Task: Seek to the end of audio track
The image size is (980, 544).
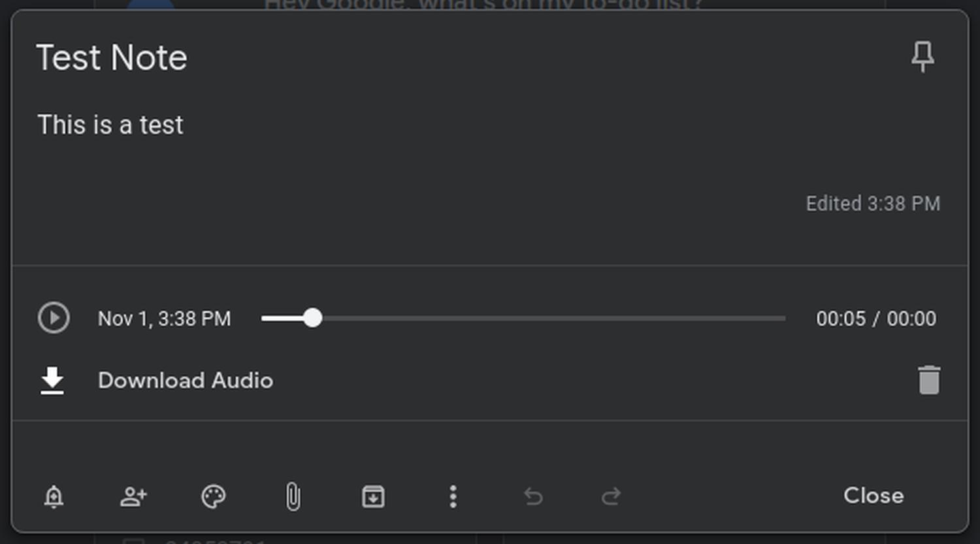Action: [x=784, y=318]
